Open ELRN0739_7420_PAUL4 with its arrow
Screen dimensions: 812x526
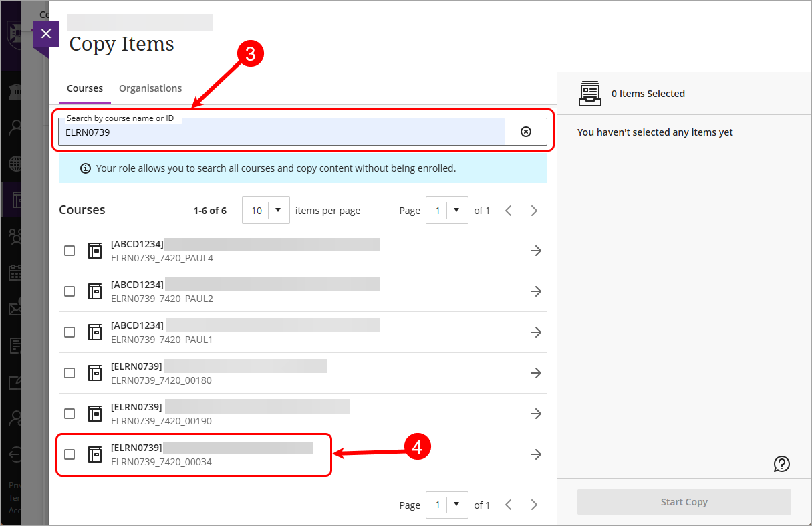coord(535,251)
